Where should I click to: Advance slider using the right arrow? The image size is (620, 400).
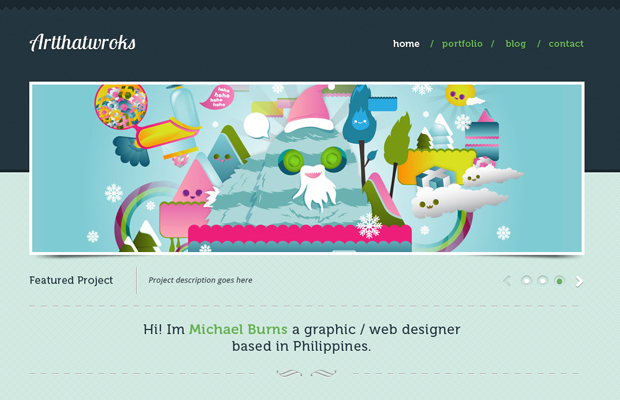click(579, 281)
